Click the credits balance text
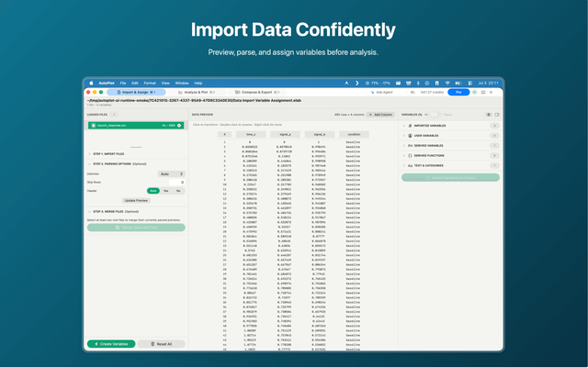Screen dimensions: 588x368 432,92
